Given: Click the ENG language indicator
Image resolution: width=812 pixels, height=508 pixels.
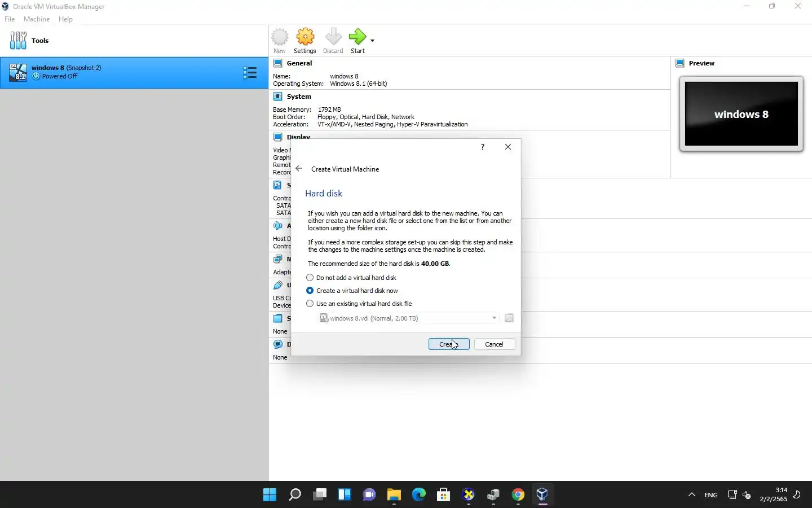Looking at the screenshot, I should (x=711, y=495).
